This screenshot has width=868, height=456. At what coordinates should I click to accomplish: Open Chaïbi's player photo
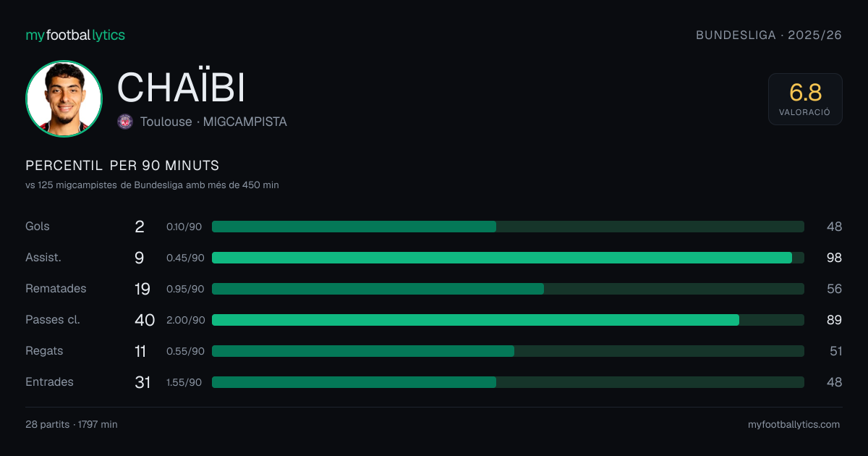pyautogui.click(x=64, y=98)
